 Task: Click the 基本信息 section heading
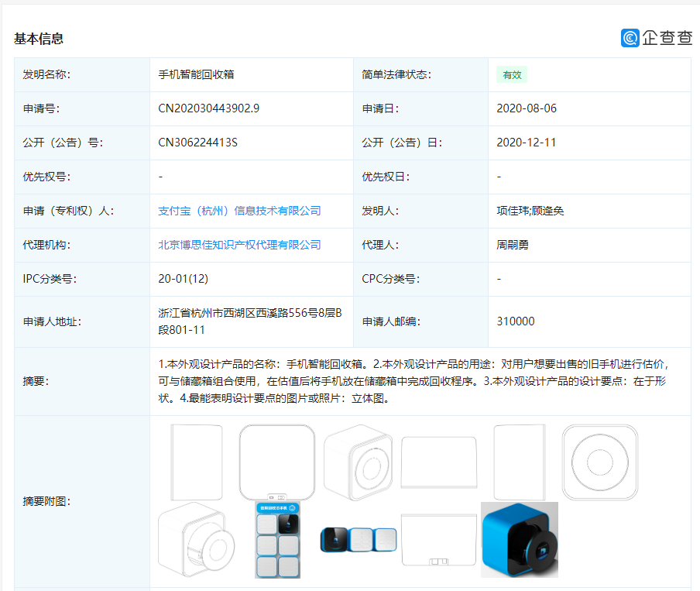[x=39, y=39]
